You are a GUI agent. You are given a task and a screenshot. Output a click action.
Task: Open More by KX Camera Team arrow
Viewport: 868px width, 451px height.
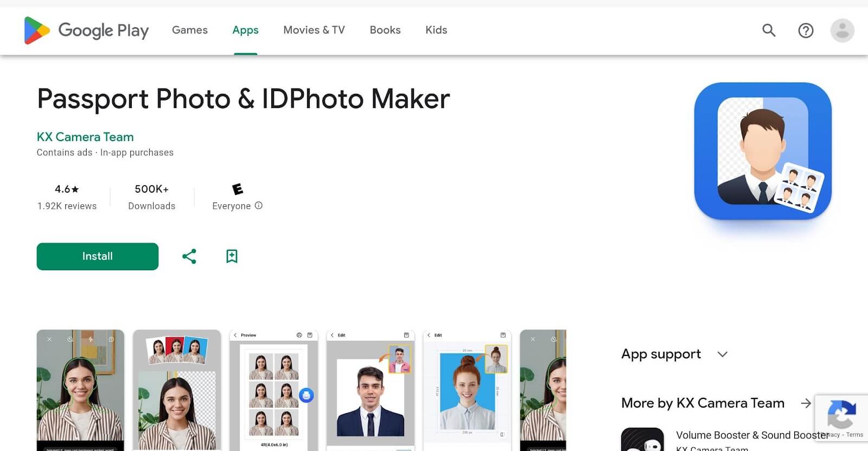point(806,403)
